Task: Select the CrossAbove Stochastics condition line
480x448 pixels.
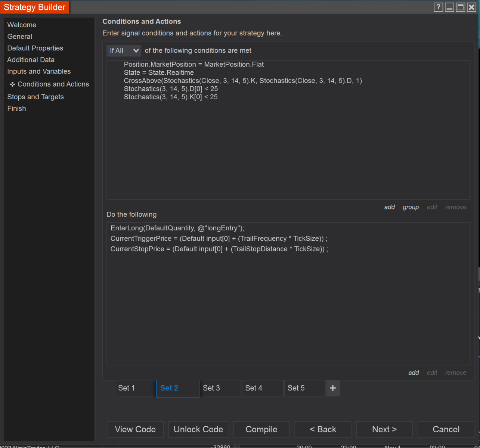Action: pos(243,81)
